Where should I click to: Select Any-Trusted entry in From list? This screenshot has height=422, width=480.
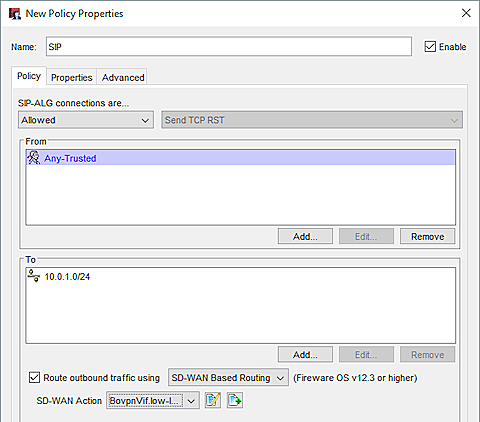coord(241,158)
